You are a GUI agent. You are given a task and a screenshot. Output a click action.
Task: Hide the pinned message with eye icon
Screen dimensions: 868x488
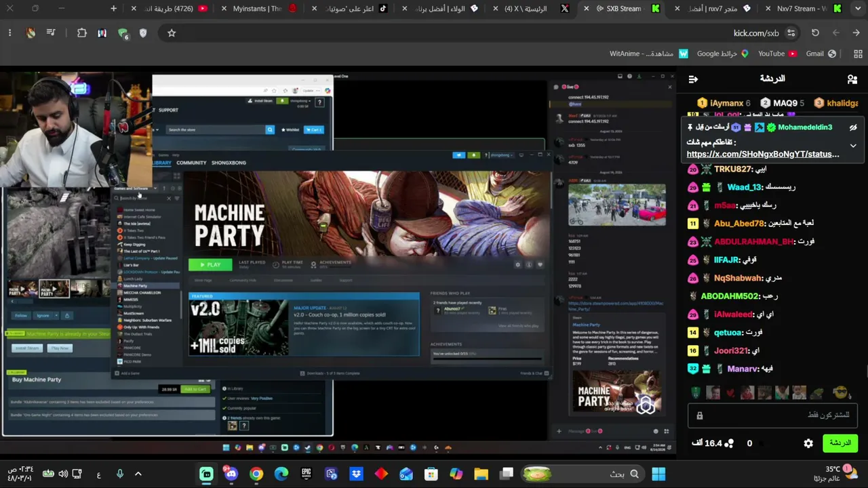(853, 127)
